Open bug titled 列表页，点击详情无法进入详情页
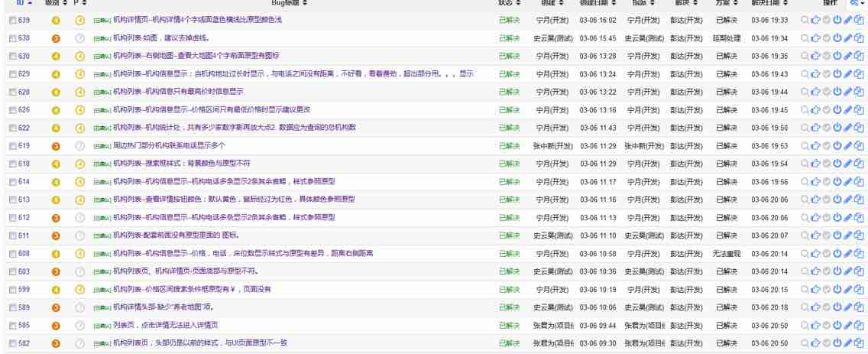This screenshot has width=868, height=354. [x=160, y=325]
